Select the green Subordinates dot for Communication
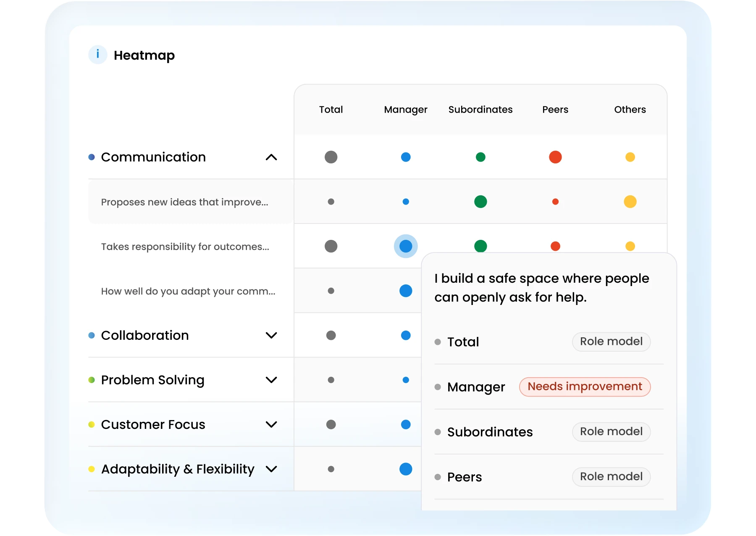 click(480, 157)
